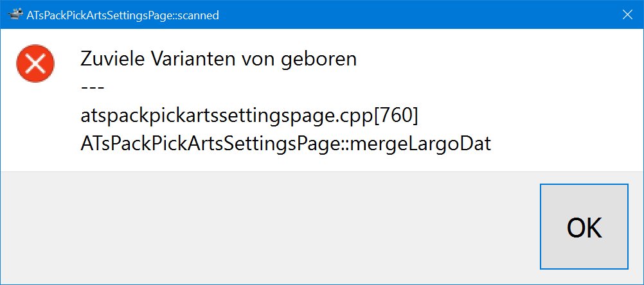Screen dimensions: 644x285
Task: Click the white cross inside the error icon
Action: 35,63
